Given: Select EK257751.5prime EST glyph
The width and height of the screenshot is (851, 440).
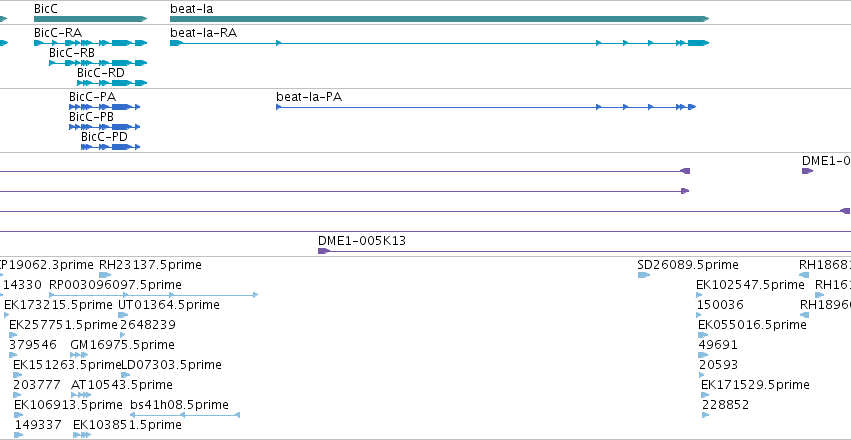Looking at the screenshot, I should click(x=13, y=335).
